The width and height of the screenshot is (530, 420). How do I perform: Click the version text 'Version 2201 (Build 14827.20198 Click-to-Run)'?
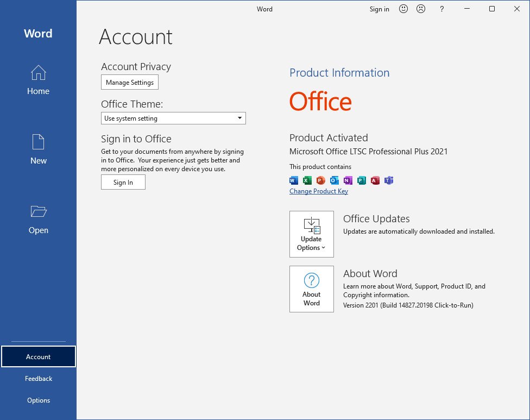(408, 305)
